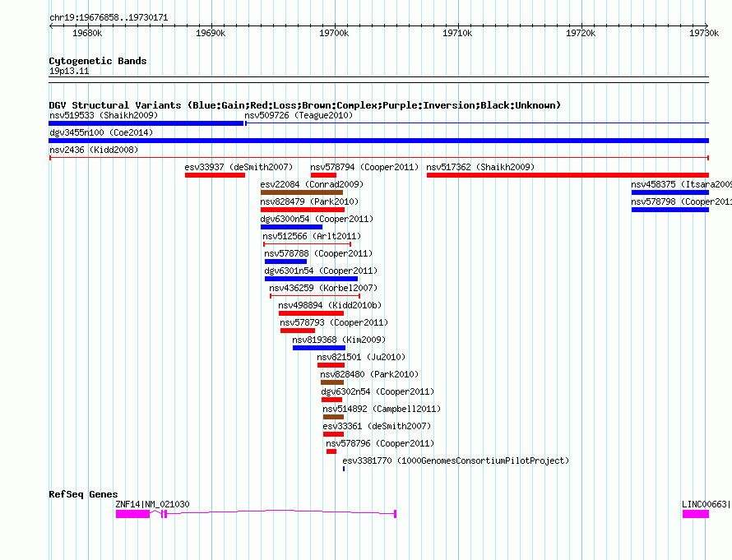
Task: Select the nsv512566 (Arlt2011) thin red span
Action: pos(307,244)
